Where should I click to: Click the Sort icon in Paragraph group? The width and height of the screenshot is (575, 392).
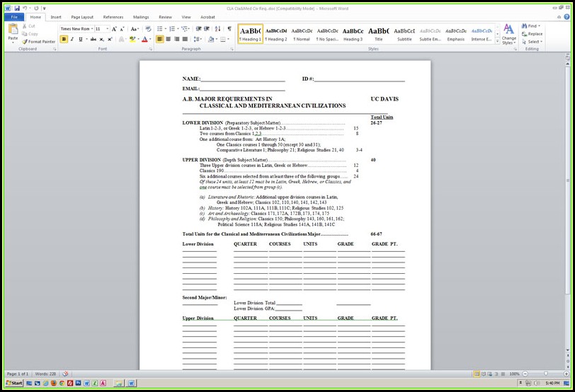click(219, 29)
